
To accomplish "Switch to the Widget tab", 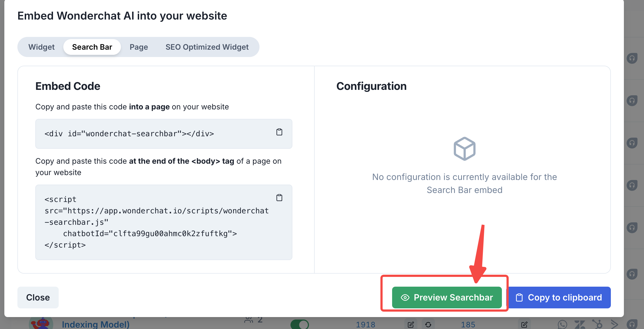I will coord(41,47).
